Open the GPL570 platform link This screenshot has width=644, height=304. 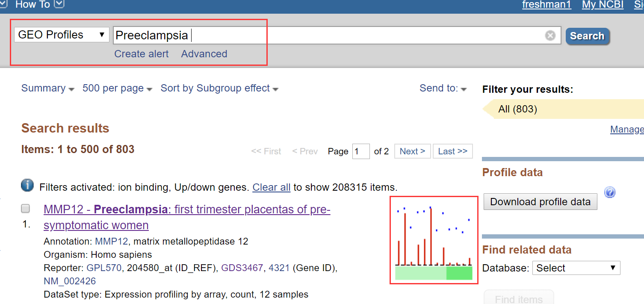(x=104, y=268)
